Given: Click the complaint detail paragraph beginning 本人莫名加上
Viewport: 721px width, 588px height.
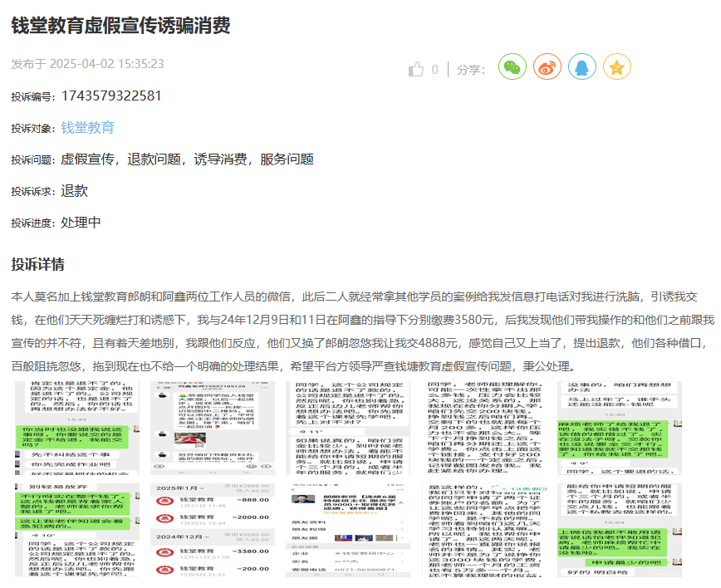Looking at the screenshot, I should (362, 331).
